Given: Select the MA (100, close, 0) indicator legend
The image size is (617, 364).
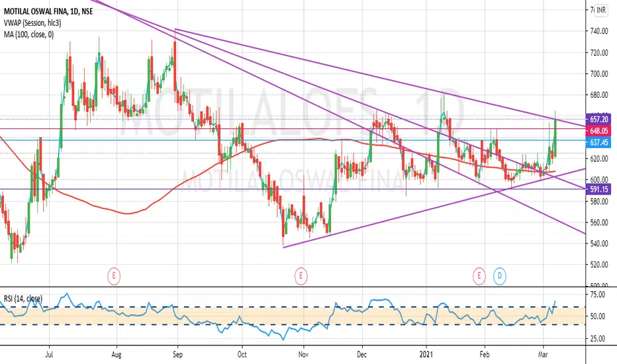Looking at the screenshot, I should 28,34.
